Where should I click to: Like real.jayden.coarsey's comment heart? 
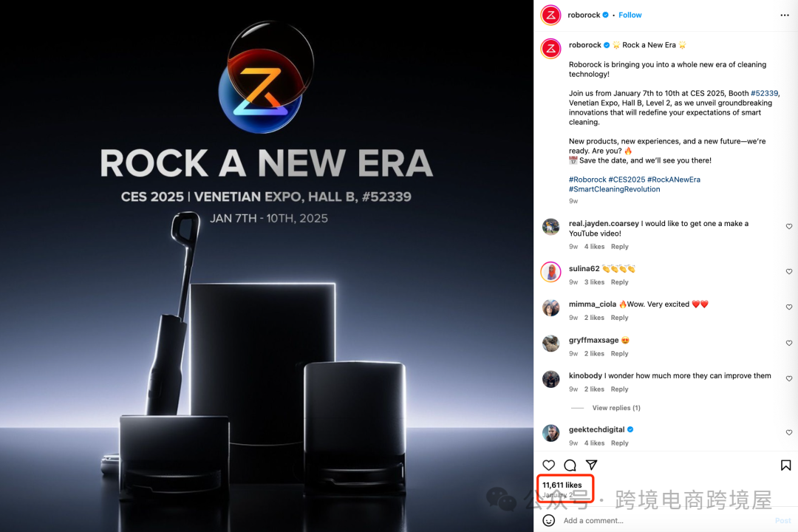(789, 227)
